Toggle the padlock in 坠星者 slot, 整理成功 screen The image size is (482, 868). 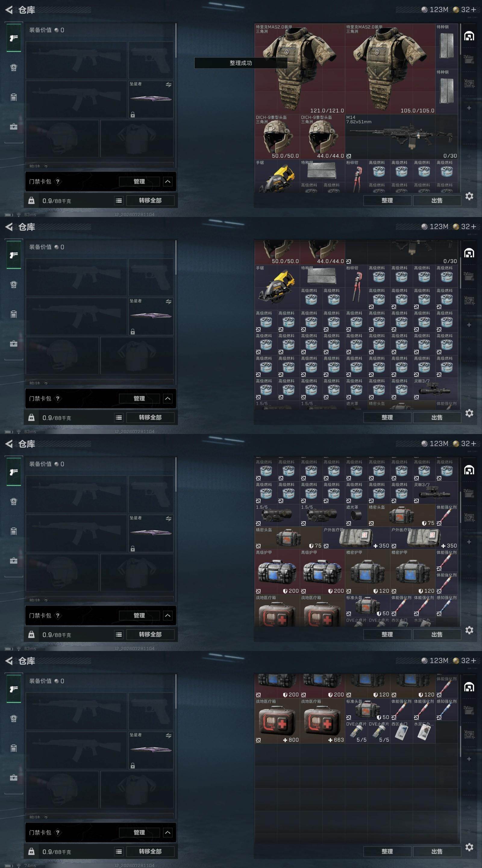133,115
